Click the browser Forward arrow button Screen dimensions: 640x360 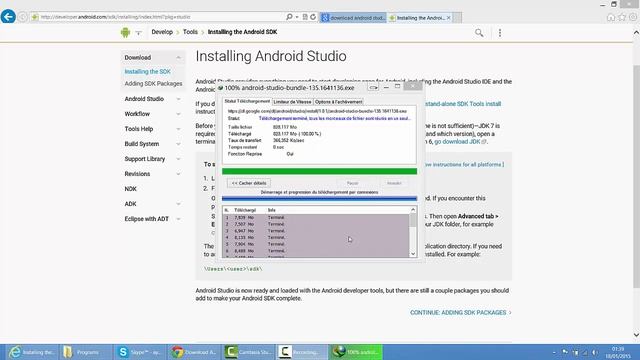22,17
